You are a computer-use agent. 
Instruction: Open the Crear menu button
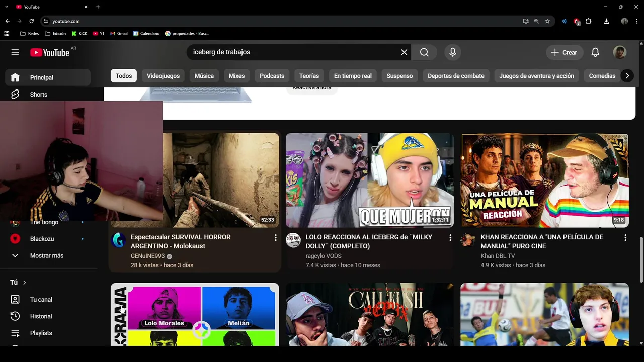[564, 52]
